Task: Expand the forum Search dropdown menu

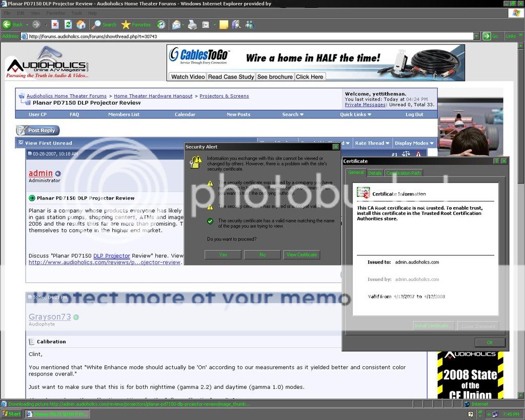Action: (293, 114)
